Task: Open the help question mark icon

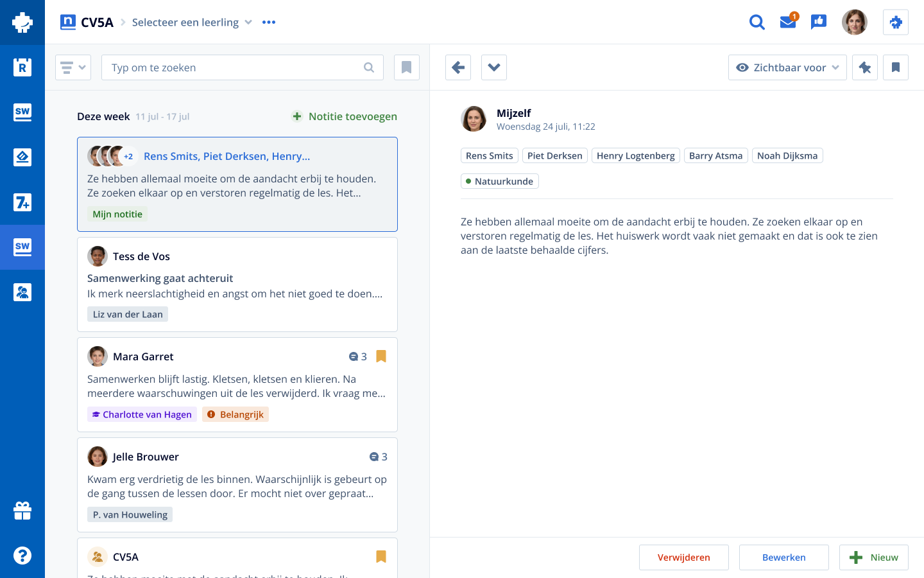Action: [x=22, y=556]
